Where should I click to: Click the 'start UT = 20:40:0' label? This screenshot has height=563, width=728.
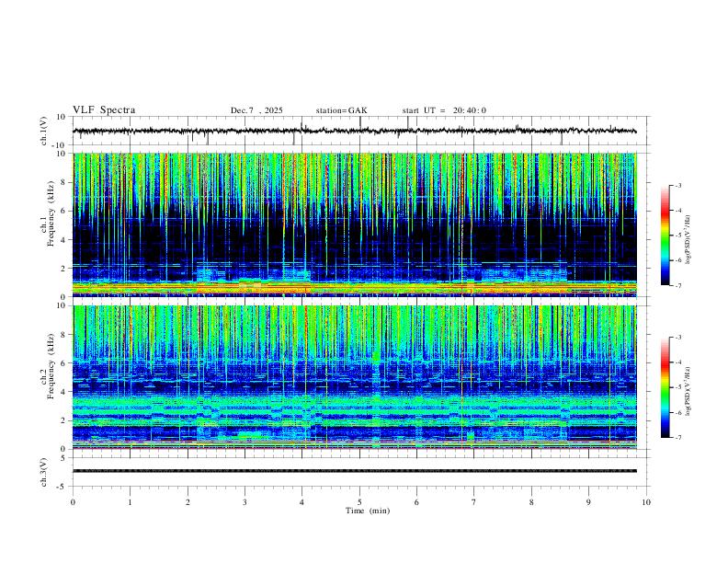click(444, 110)
